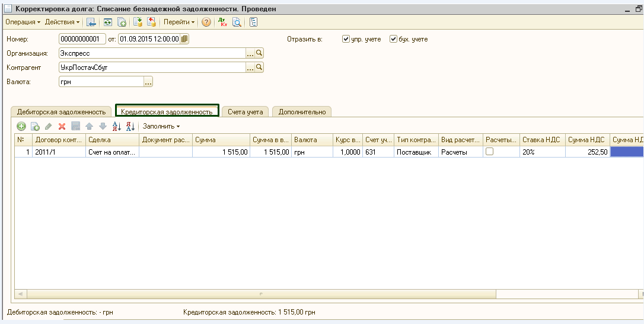Screen dimensions: 644x324
Task: Restore the document window using the title bar icon
Action: (x=639, y=8)
